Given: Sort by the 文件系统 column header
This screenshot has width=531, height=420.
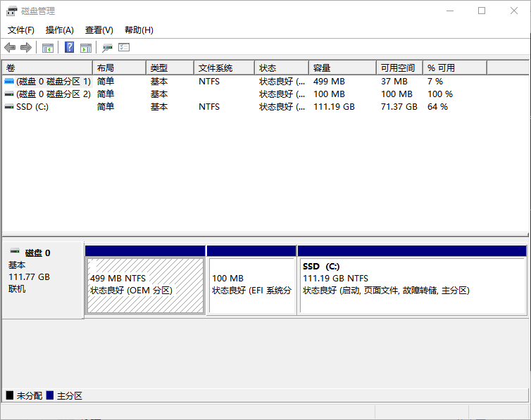Looking at the screenshot, I should pyautogui.click(x=225, y=68).
